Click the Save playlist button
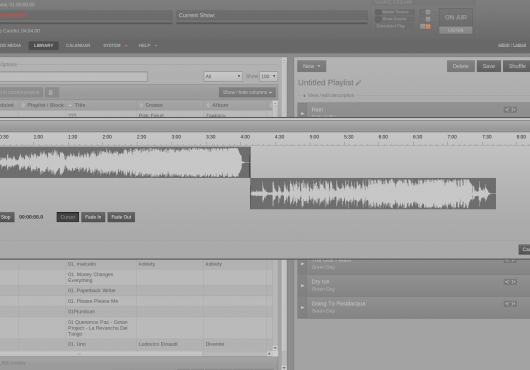 click(x=489, y=66)
